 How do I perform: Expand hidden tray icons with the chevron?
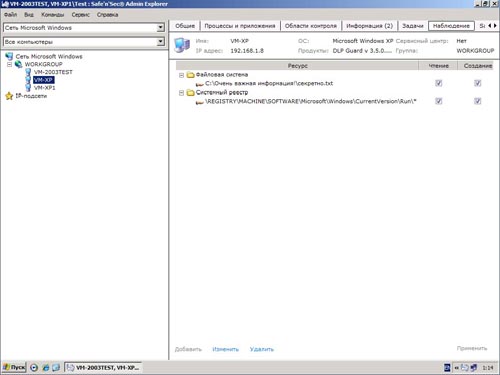click(457, 368)
